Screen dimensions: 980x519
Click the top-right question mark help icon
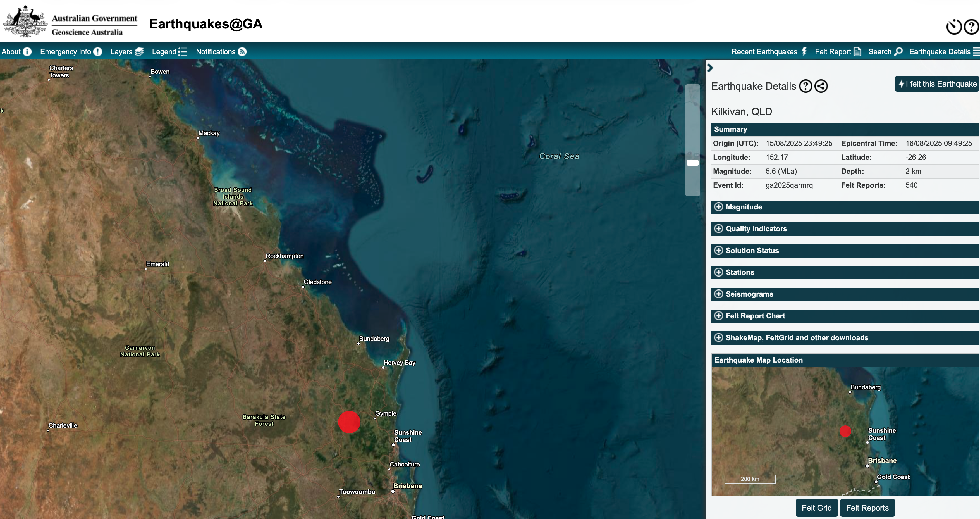(971, 27)
